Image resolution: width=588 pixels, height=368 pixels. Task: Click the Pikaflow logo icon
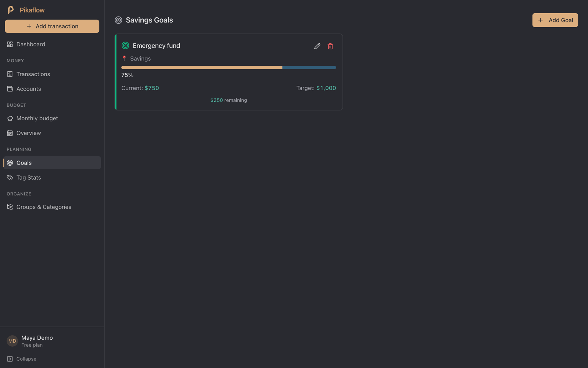(x=11, y=10)
